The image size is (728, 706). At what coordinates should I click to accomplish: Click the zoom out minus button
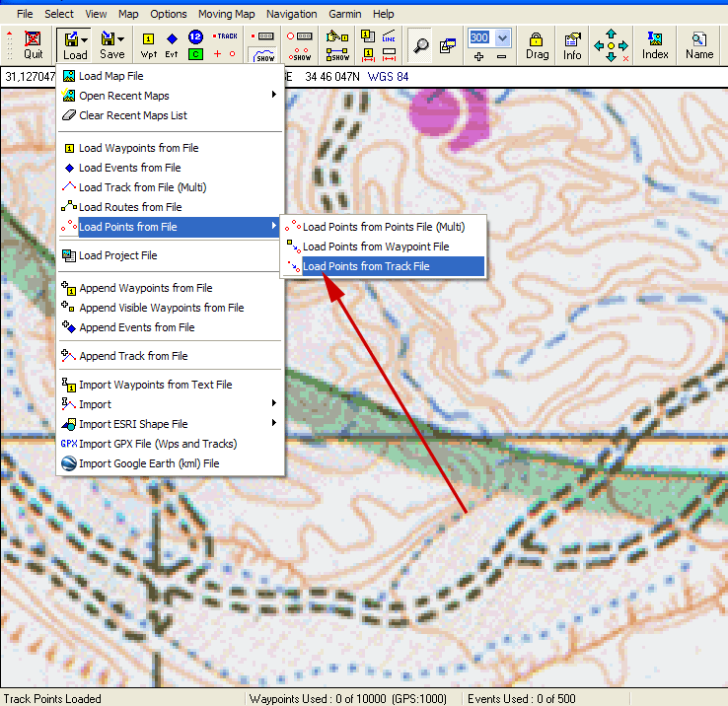[501, 56]
